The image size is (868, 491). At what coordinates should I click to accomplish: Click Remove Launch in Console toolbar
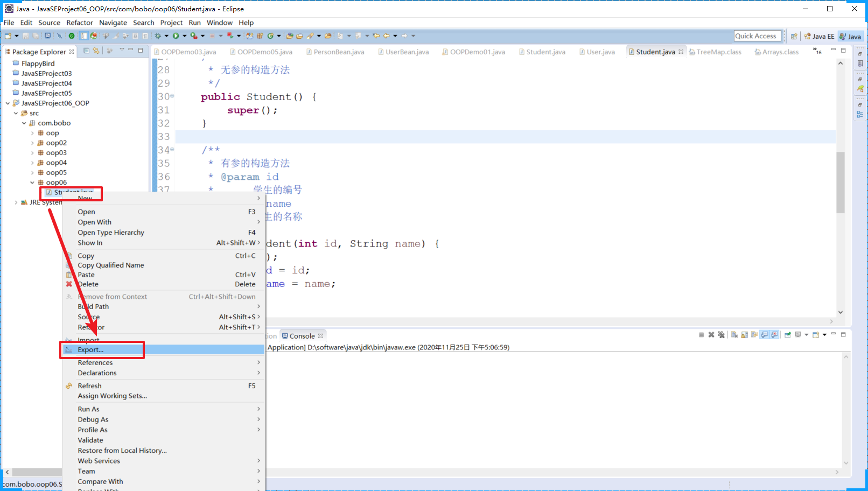click(711, 335)
